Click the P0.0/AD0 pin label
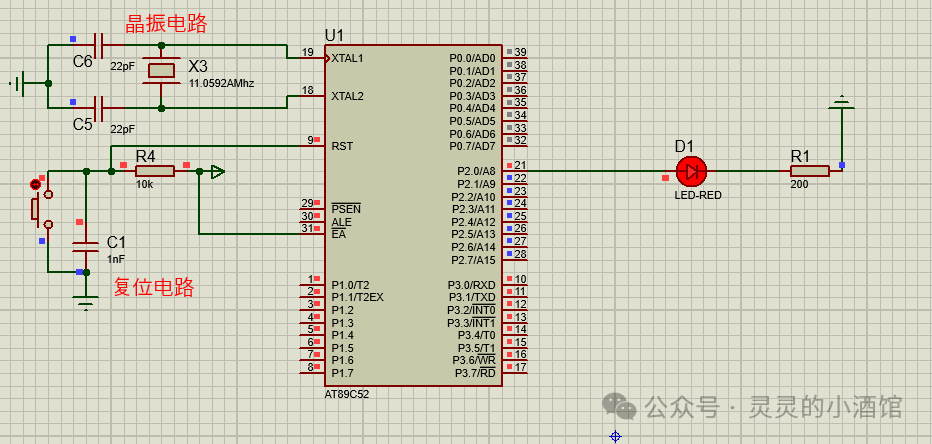This screenshot has height=444, width=932. click(x=473, y=58)
